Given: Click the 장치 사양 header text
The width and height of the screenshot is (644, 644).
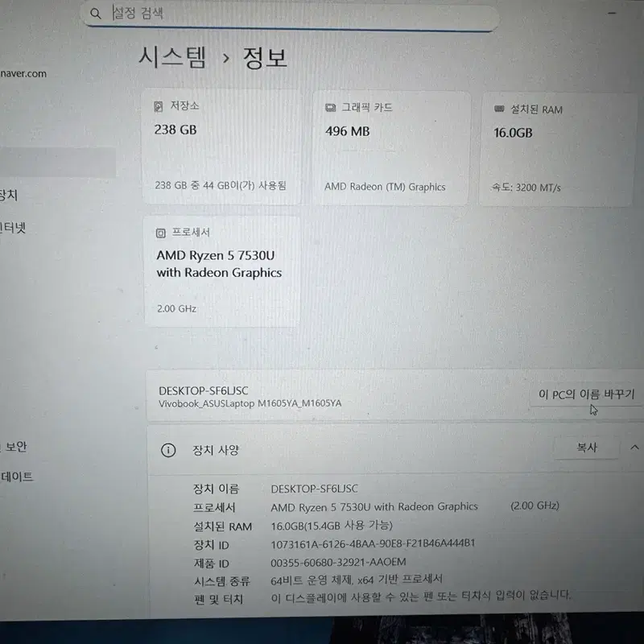Looking at the screenshot, I should [x=216, y=450].
